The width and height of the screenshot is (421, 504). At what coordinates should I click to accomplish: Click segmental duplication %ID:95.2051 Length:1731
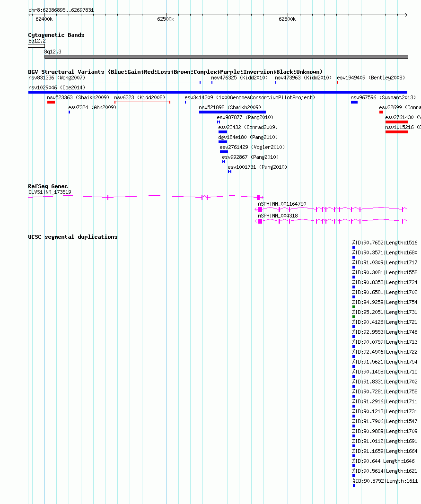point(385,313)
